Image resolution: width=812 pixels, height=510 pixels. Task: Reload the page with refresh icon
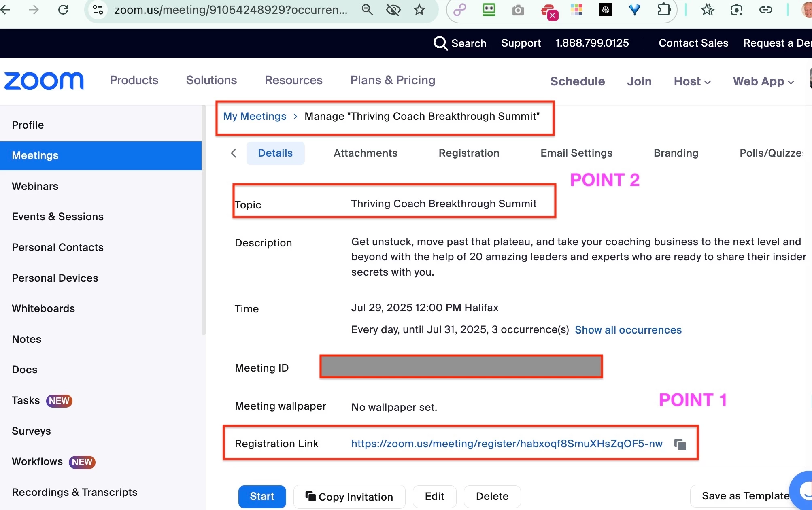point(63,10)
